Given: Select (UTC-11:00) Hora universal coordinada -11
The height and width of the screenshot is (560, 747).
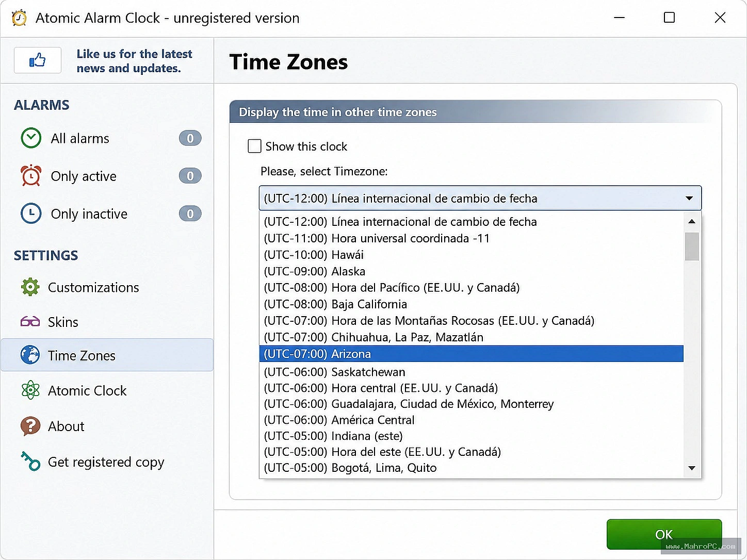Looking at the screenshot, I should [x=471, y=238].
